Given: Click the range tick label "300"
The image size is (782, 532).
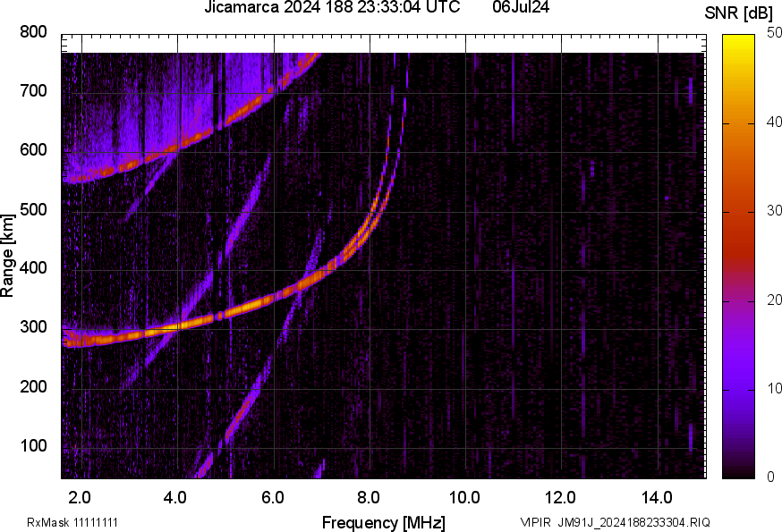Looking at the screenshot, I should click(x=33, y=327).
